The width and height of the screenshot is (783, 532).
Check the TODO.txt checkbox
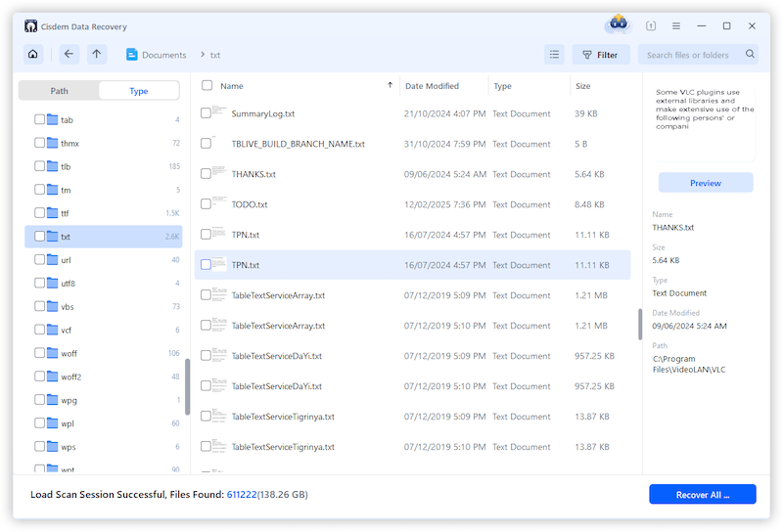coord(206,204)
